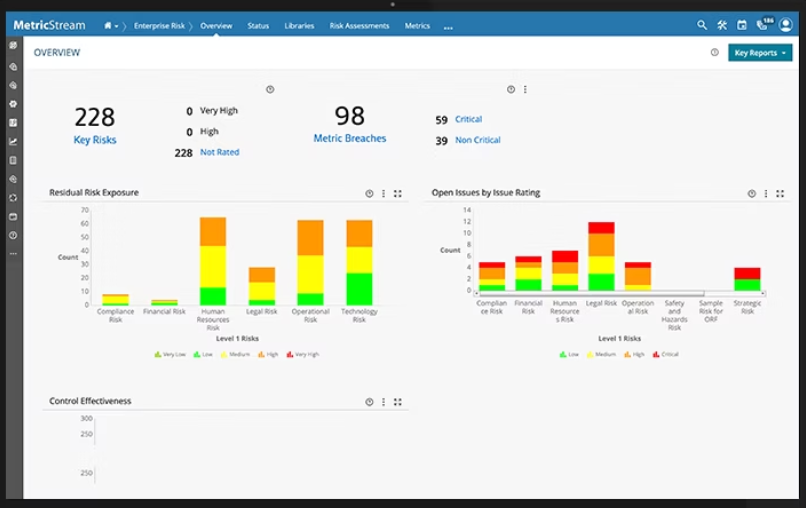Click the line chart icon in left sidebar
Image resolution: width=806 pixels, height=508 pixels.
[x=13, y=141]
